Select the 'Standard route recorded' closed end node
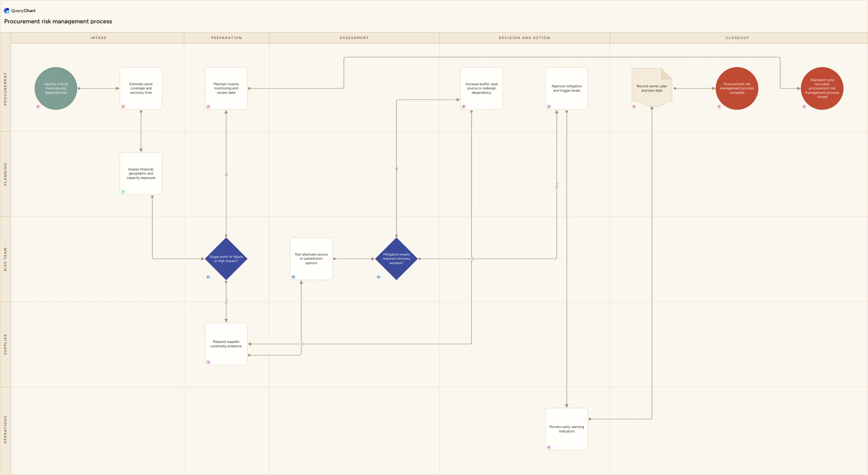 coord(822,88)
